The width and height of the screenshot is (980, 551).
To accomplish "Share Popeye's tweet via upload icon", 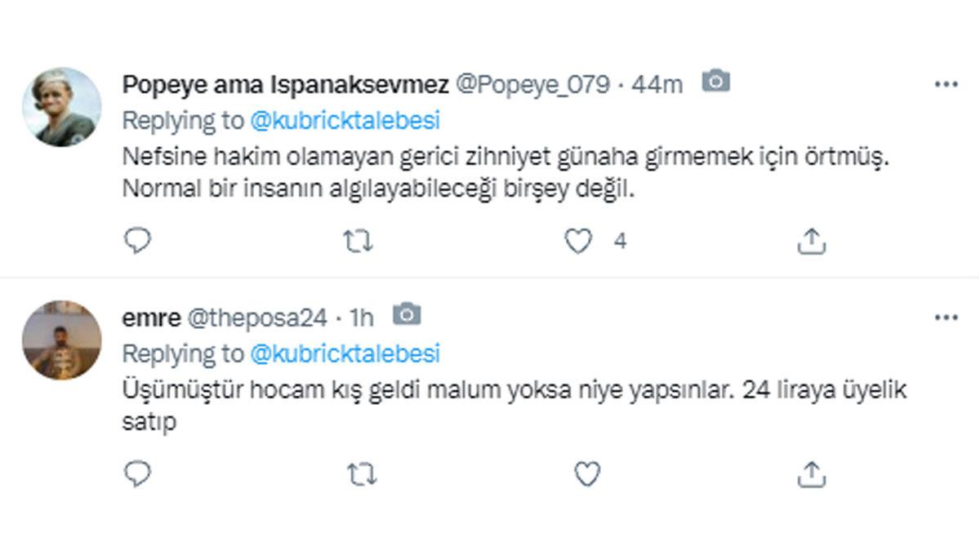I will click(x=812, y=240).
